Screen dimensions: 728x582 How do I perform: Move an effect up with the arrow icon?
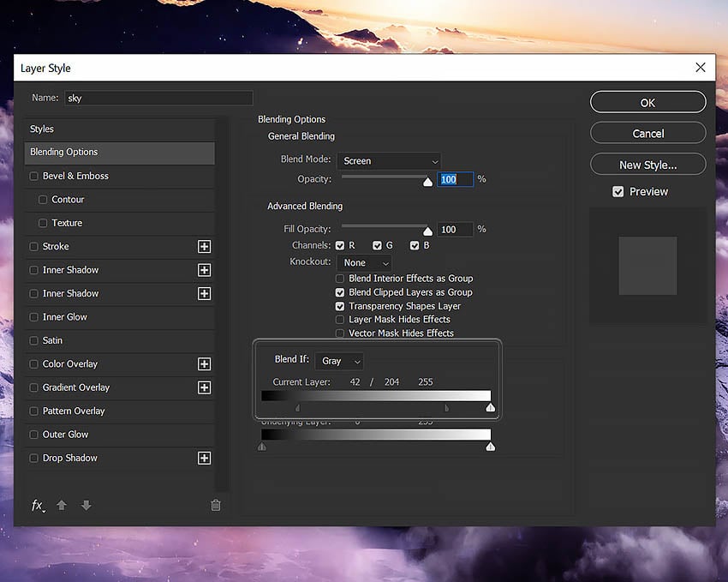[x=61, y=505]
